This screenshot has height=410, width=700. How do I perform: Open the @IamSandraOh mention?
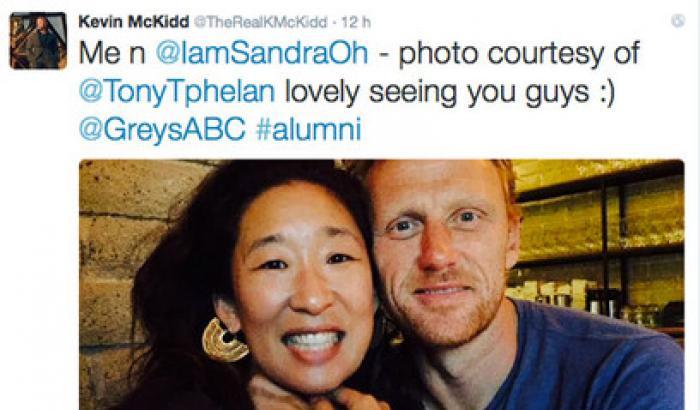[x=262, y=53]
